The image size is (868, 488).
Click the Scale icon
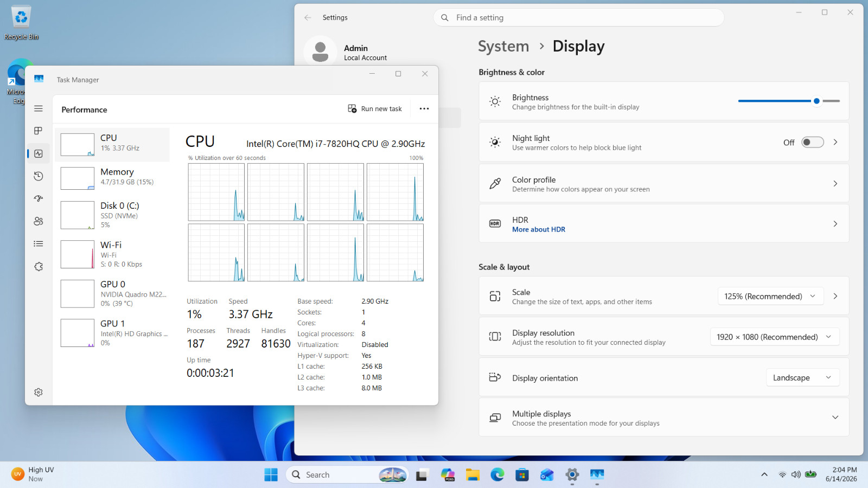pyautogui.click(x=495, y=296)
